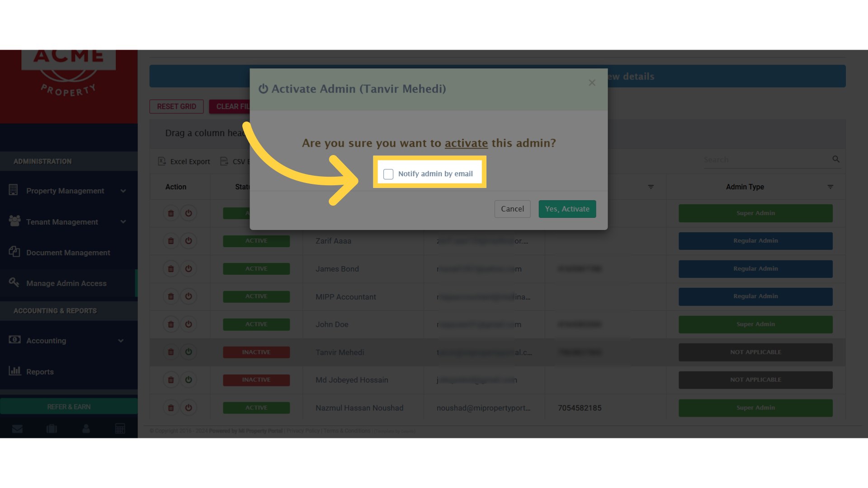
Task: Expand Tenant Management menu chevron
Action: click(123, 222)
